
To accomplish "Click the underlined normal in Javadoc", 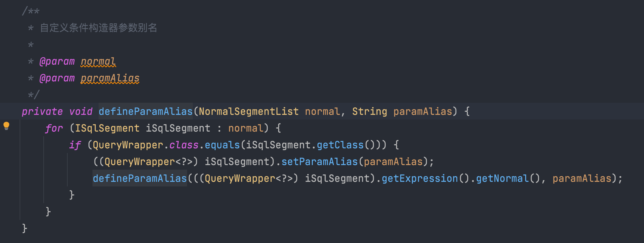I will coord(98,61).
